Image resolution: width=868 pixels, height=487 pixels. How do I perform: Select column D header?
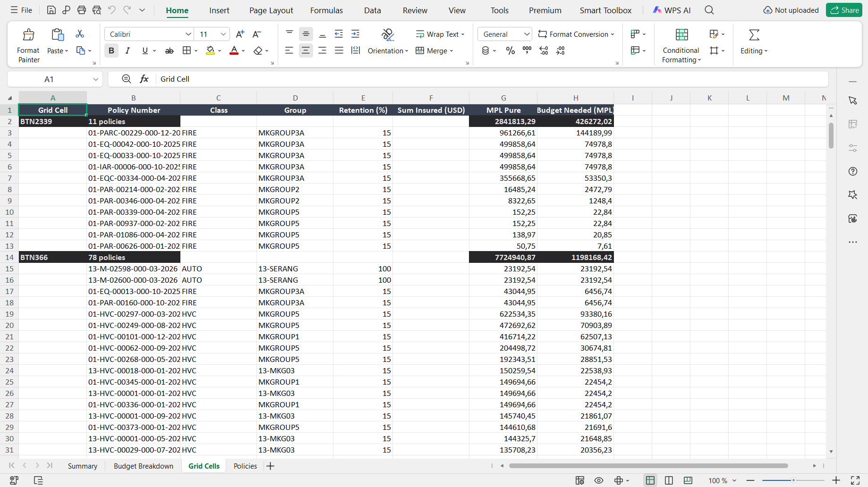[295, 98]
